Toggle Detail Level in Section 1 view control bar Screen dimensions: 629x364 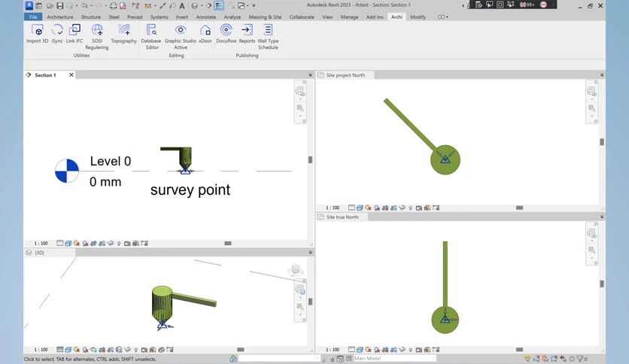tap(59, 244)
